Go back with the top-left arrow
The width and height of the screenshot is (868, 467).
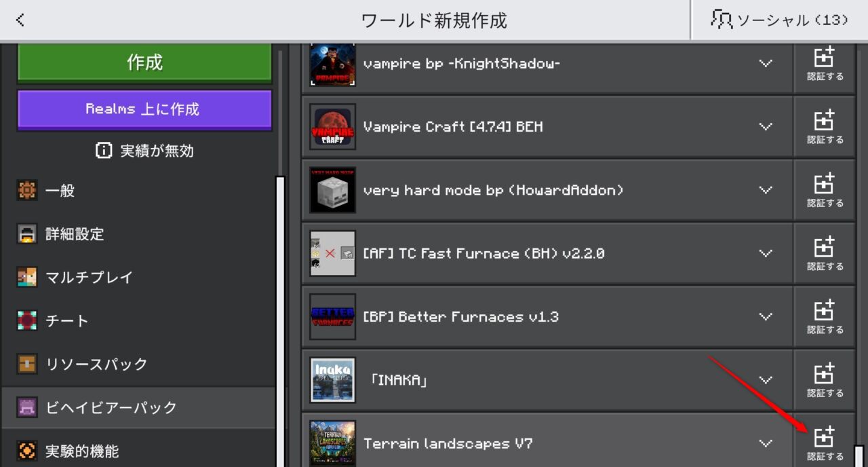tap(20, 20)
